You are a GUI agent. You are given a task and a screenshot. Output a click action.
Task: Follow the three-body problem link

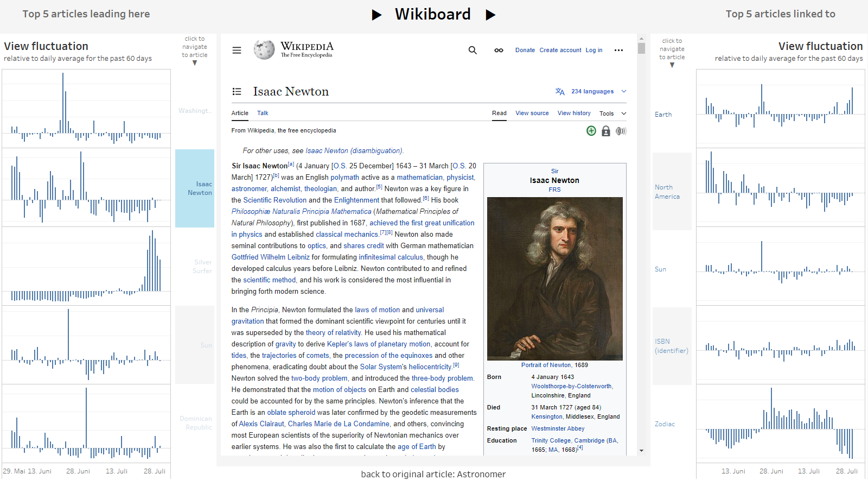coord(442,378)
